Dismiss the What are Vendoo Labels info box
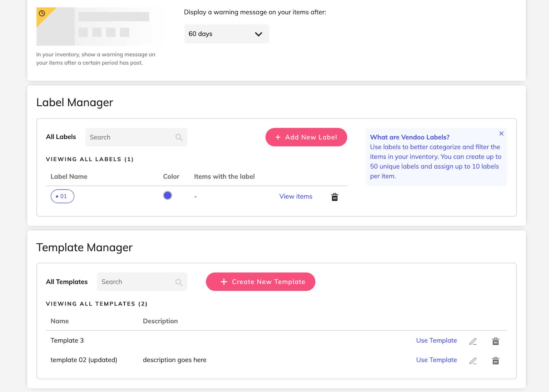 click(x=501, y=134)
